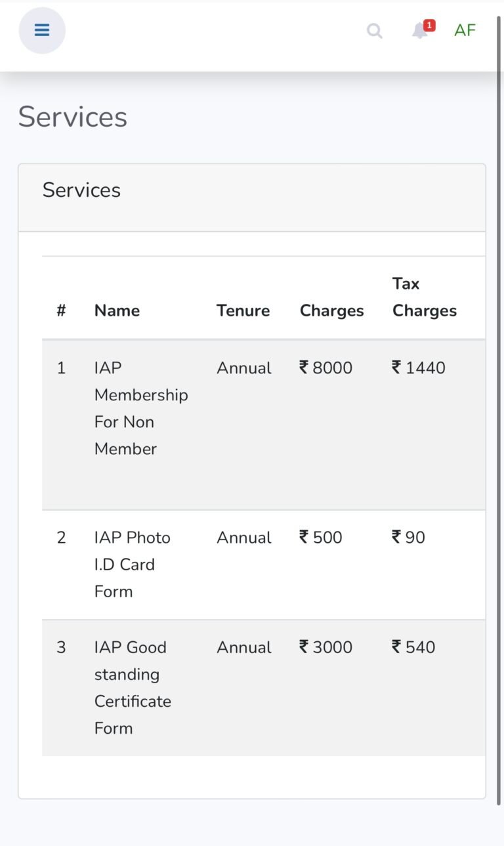504x846 pixels.
Task: Sort the table by the Charges column
Action: coord(331,310)
